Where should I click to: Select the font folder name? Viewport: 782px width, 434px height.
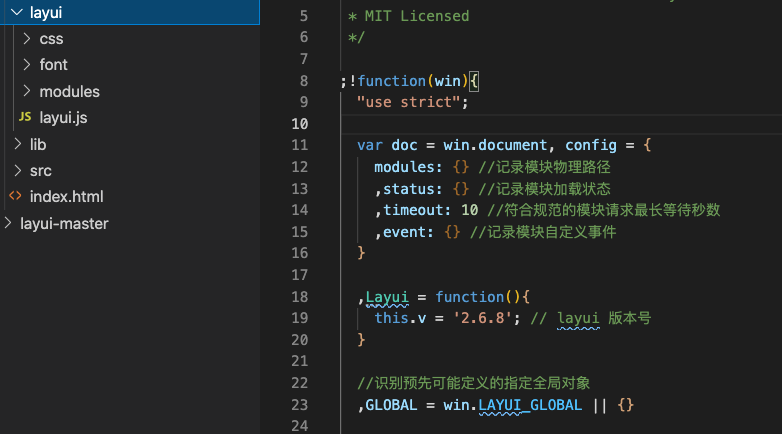53,65
